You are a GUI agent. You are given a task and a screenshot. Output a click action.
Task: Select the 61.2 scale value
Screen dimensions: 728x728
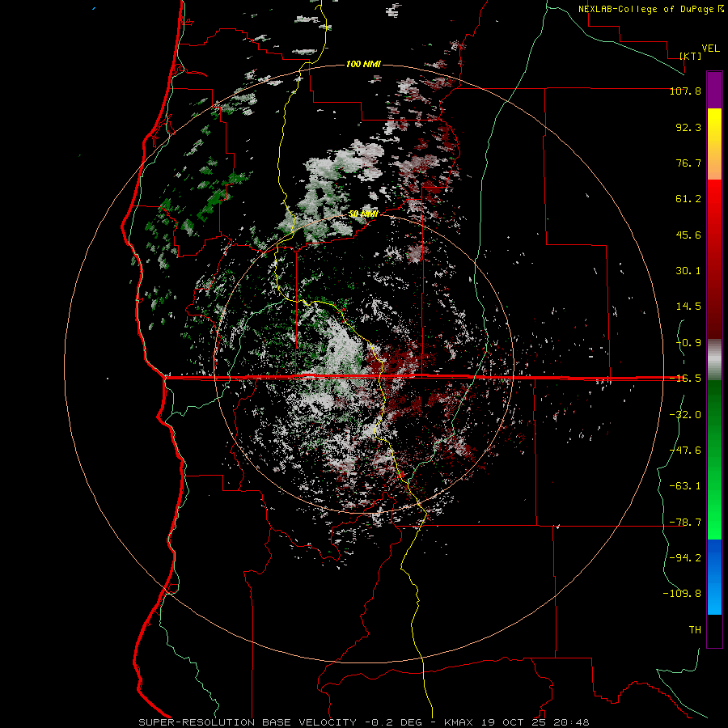[x=688, y=199]
